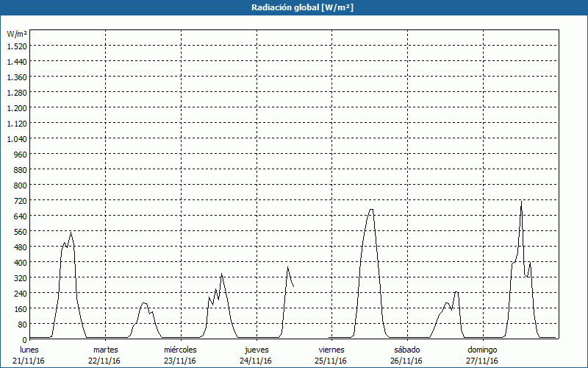
Task: Select the 'martes' day label
Action: coord(105,350)
